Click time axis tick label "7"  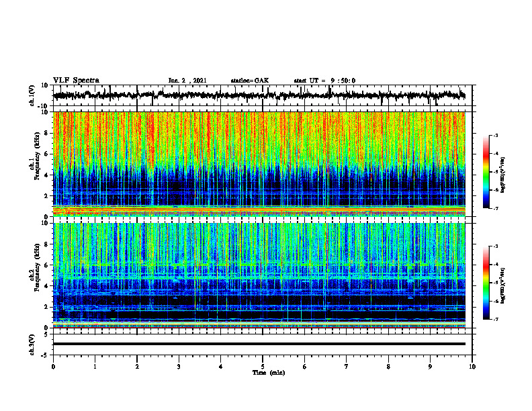coord(347,367)
